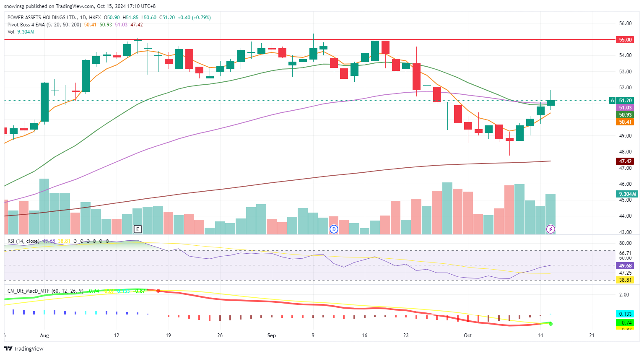Click the "16" date label on time axis
This screenshot has height=356, width=644.
tap(365, 335)
